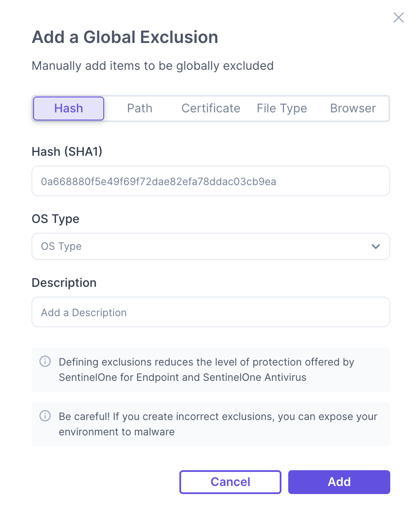Click the Add button to save exclusion

(339, 482)
